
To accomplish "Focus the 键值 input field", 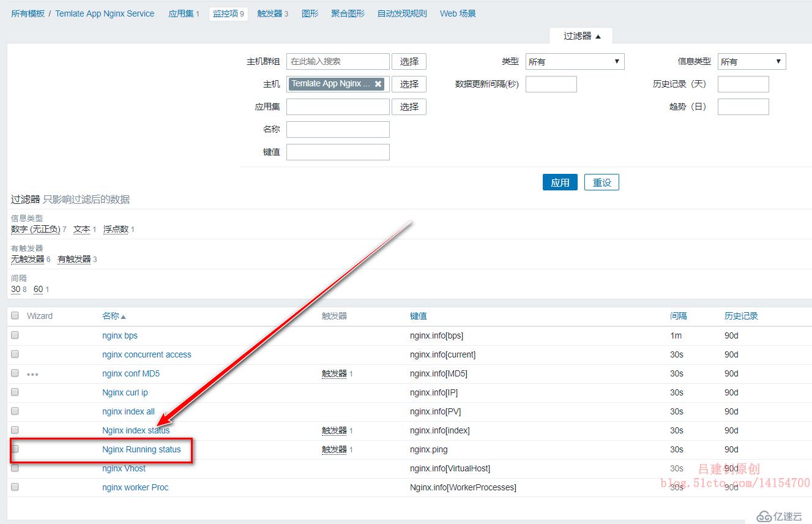I will pyautogui.click(x=338, y=152).
